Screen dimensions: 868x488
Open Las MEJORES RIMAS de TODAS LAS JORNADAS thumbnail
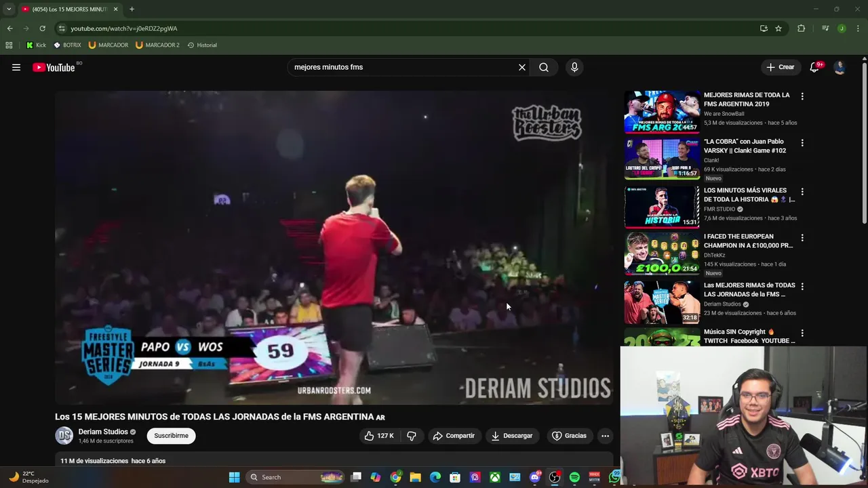coord(662,302)
